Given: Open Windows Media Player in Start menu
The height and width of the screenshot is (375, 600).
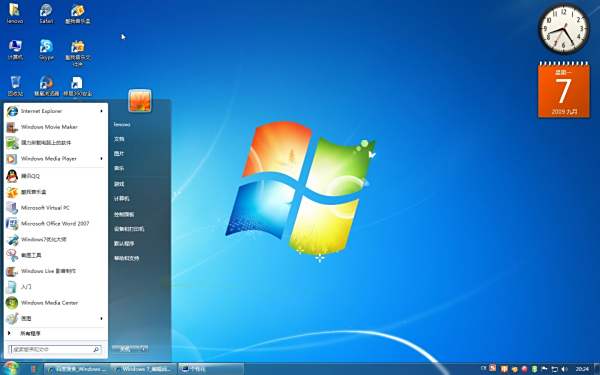Looking at the screenshot, I should click(x=55, y=158).
